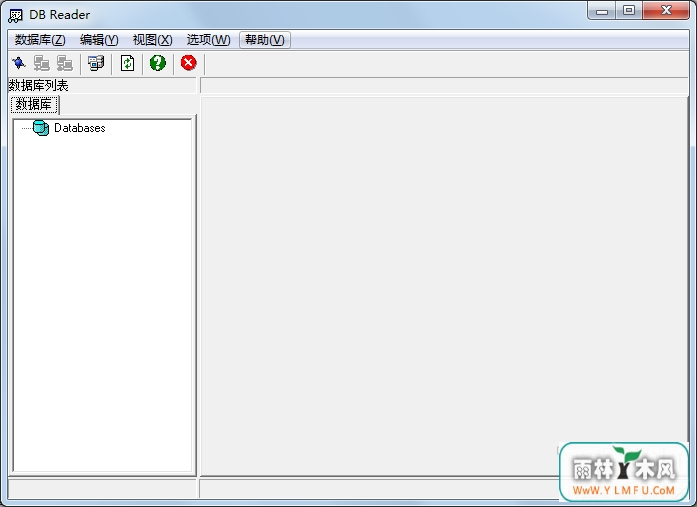Click the red X exit toolbar icon
Screen dimensions: 697x507
188,63
